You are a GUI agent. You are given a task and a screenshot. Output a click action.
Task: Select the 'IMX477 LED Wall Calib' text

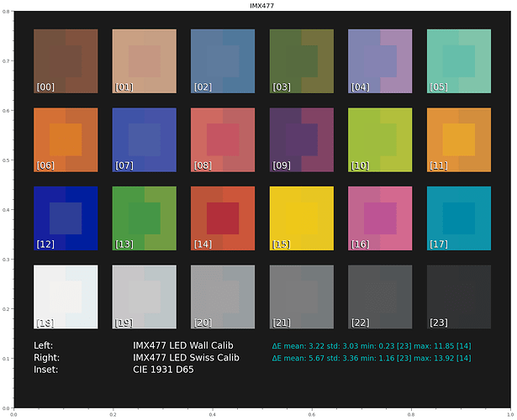(x=183, y=345)
